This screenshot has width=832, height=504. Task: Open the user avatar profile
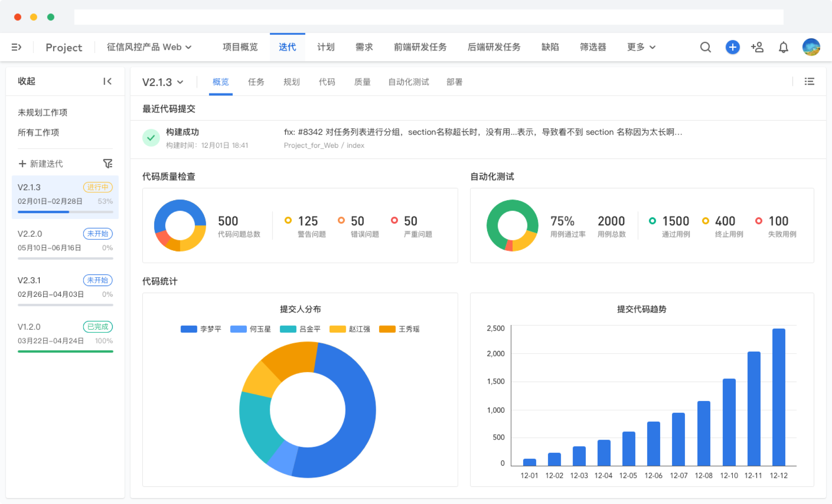click(811, 47)
